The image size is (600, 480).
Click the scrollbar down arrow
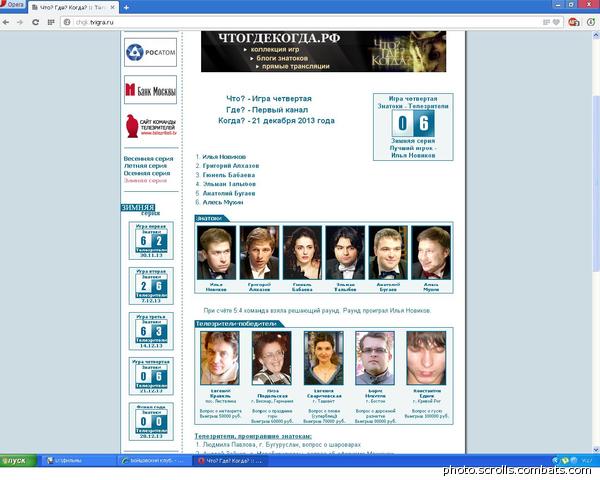click(596, 450)
